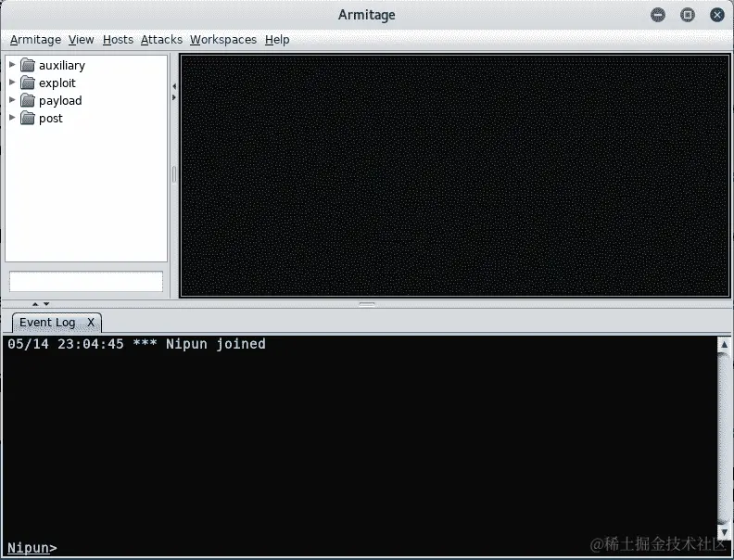This screenshot has width=734, height=560.
Task: Focus the module search field
Action: (86, 282)
